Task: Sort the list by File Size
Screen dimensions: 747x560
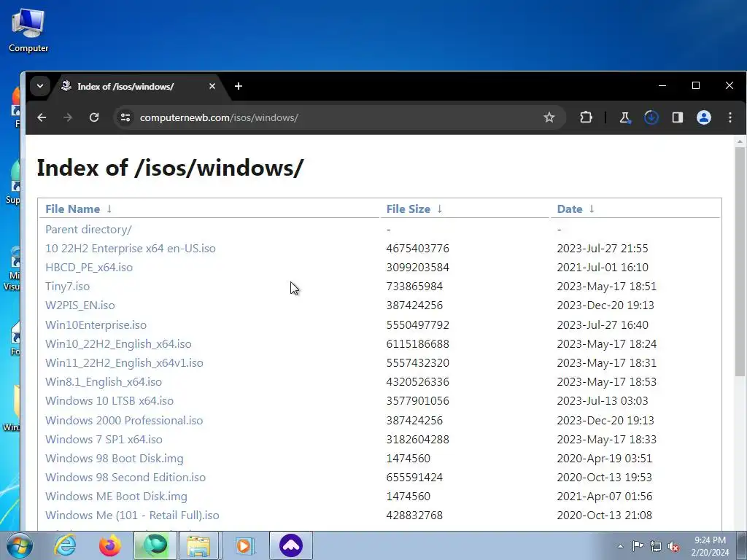Action: coord(409,209)
